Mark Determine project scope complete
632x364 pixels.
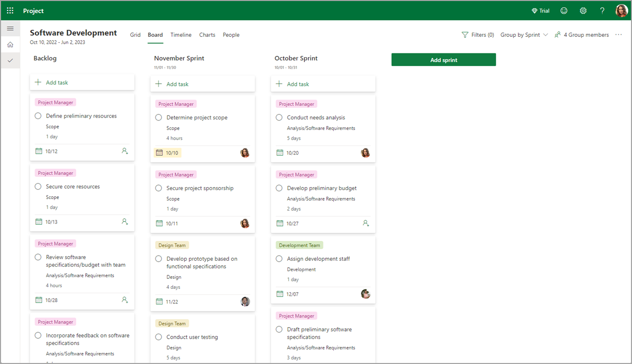159,117
